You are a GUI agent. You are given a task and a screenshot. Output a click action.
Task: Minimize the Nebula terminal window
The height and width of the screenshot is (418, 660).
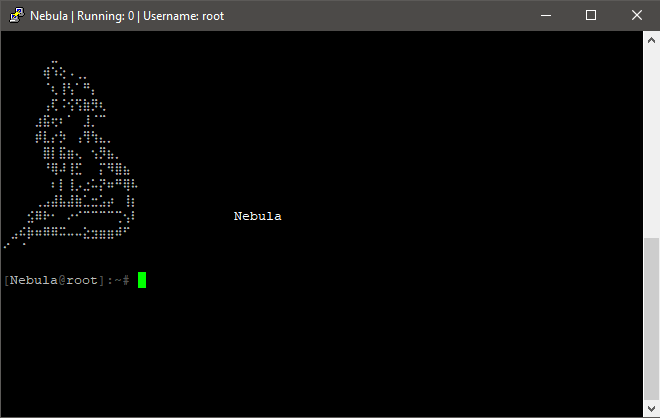(x=546, y=16)
